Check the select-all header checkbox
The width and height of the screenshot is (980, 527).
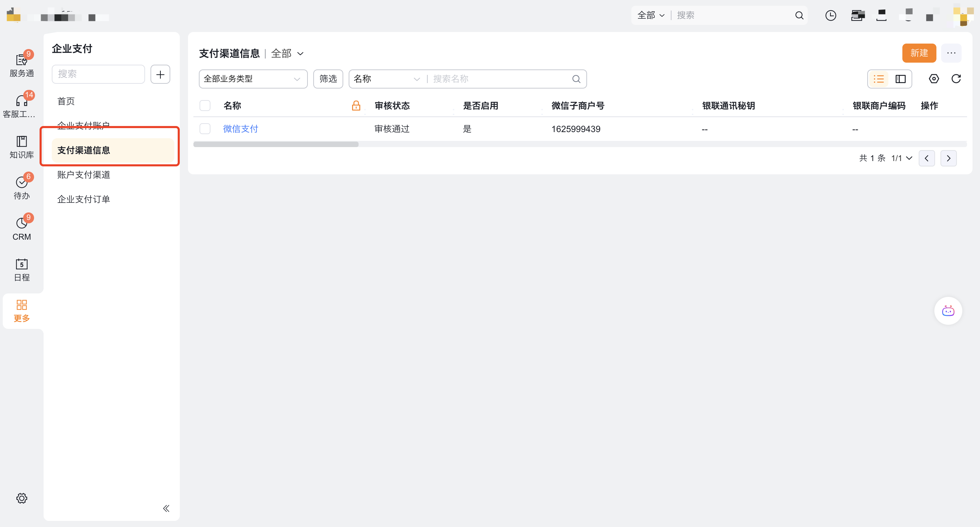[x=205, y=105]
